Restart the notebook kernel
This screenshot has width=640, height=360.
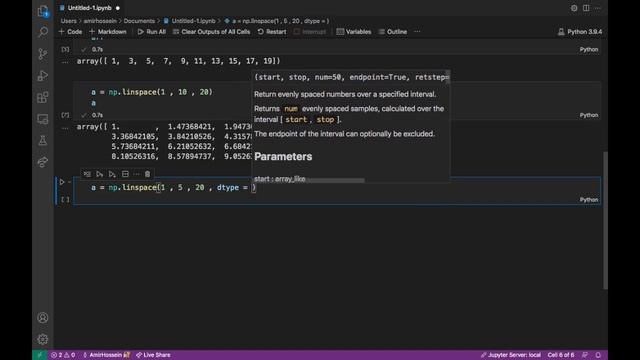point(272,32)
